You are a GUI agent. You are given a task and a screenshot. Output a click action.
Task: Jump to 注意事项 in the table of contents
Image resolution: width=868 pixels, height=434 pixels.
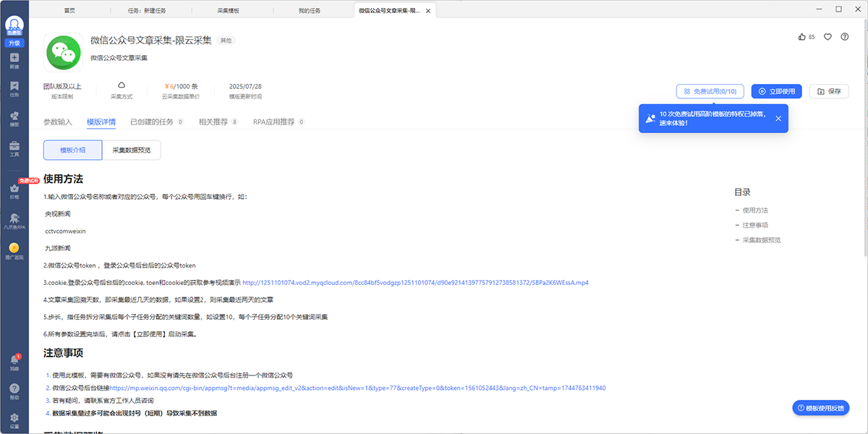(755, 225)
